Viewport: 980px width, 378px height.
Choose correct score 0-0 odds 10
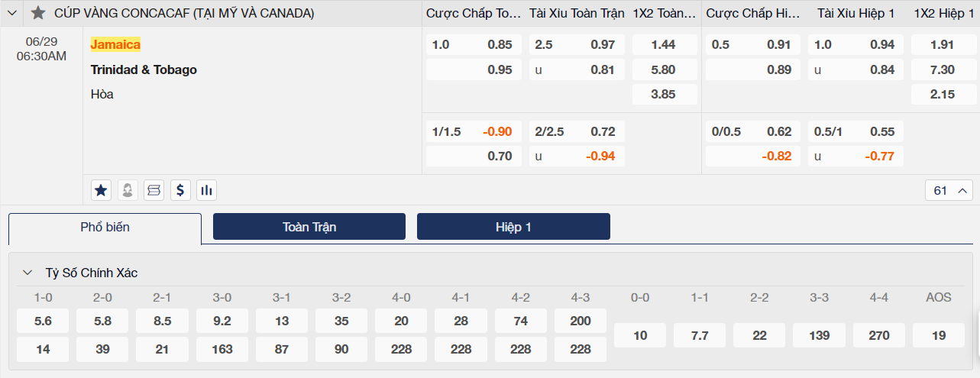[640, 335]
